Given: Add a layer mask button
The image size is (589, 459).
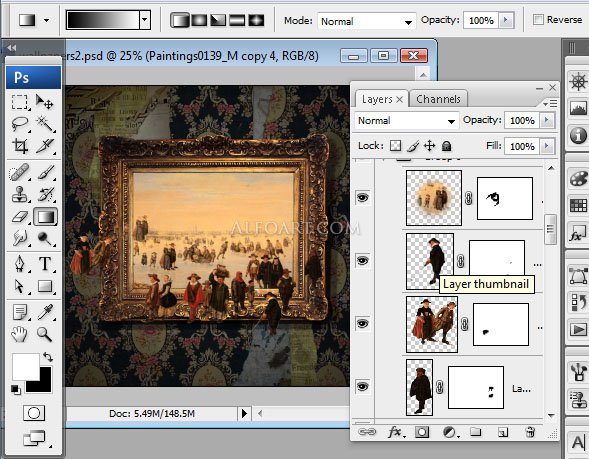Looking at the screenshot, I should coord(422,432).
